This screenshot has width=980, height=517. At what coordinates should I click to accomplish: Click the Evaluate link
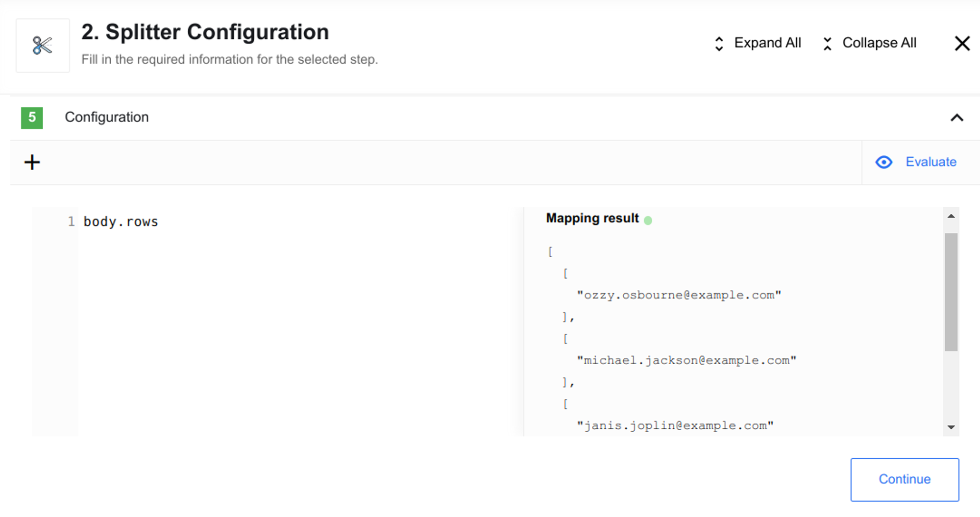(931, 162)
